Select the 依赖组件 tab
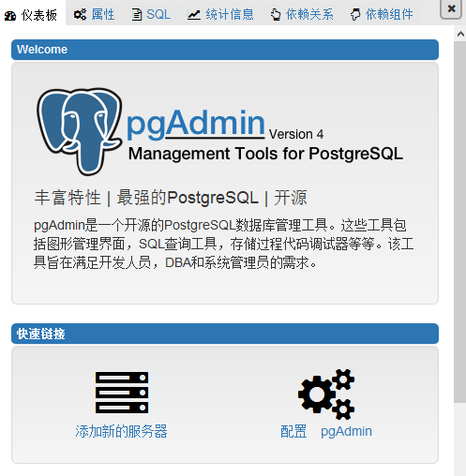 point(382,14)
